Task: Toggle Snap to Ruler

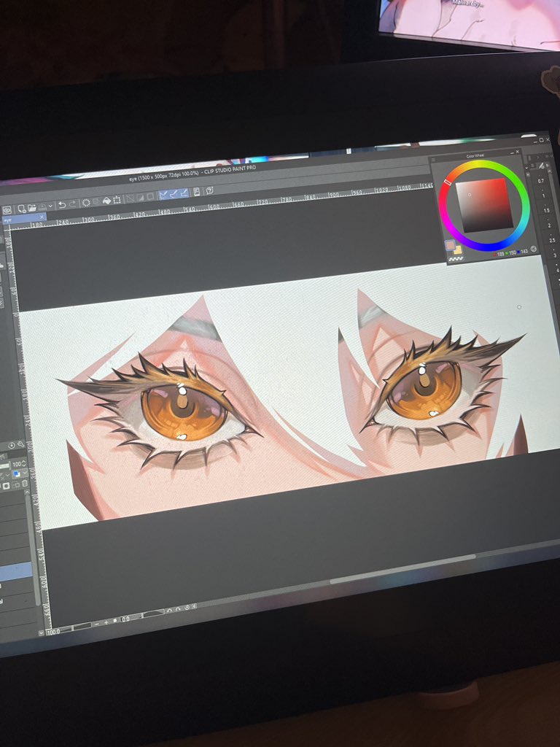Action: click(163, 195)
